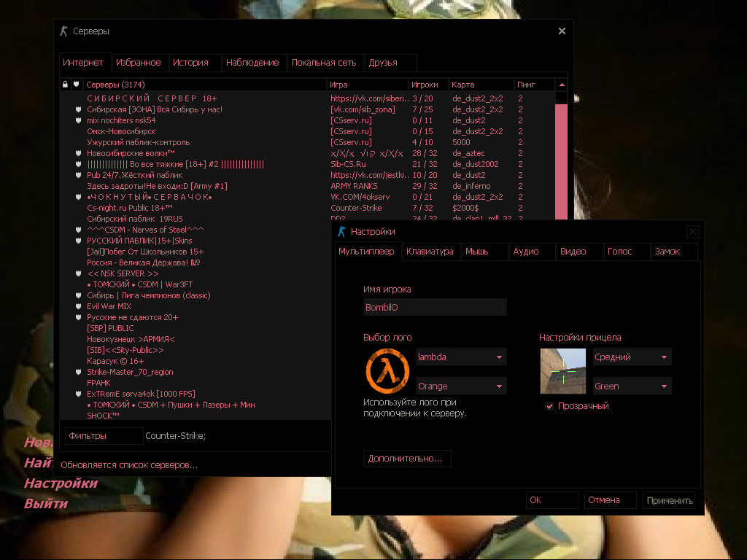Image resolution: width=747 pixels, height=560 pixels.
Task: Open the Аудио settings tab
Action: [532, 252]
